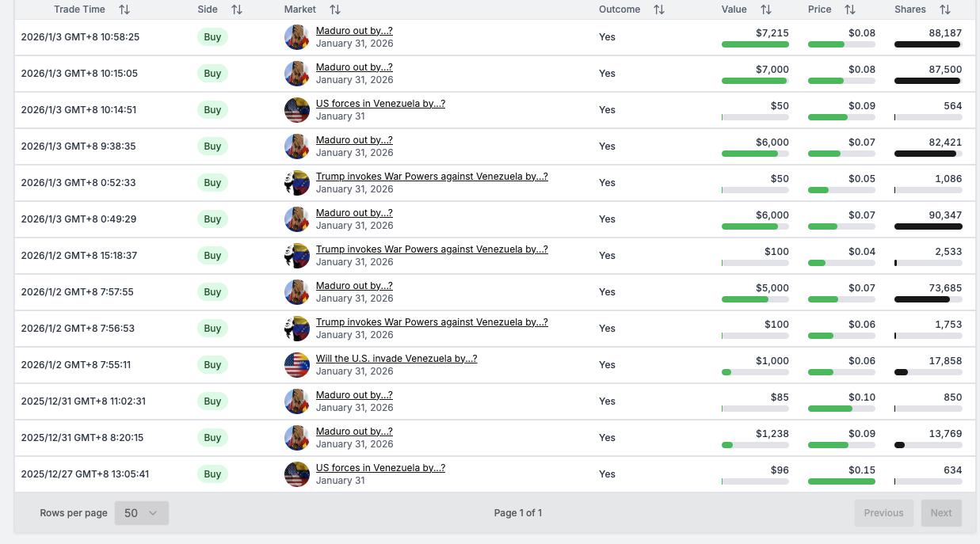The height and width of the screenshot is (544, 980).
Task: Open 'Trump invokes War Powers' link for the $50 trade
Action: (x=432, y=177)
